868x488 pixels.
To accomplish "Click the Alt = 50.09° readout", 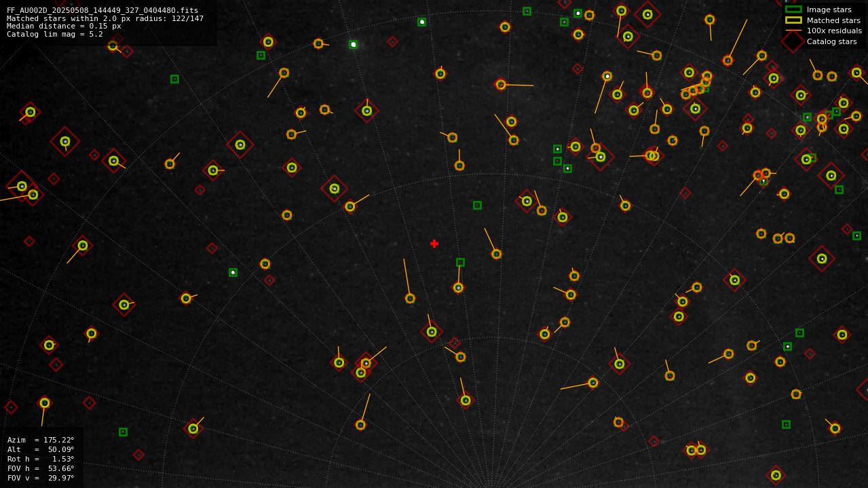I will click(41, 449).
